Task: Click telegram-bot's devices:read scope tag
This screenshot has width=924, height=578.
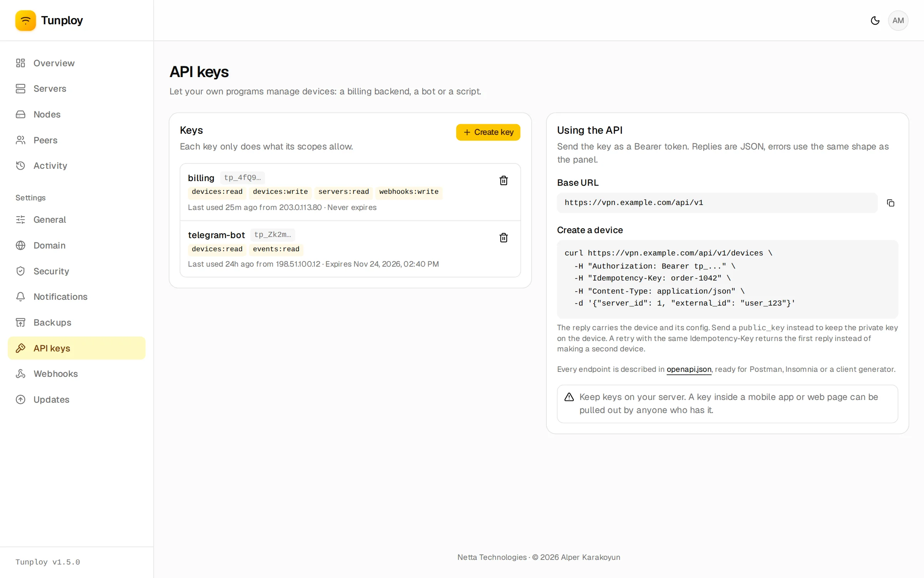Action: coord(217,249)
